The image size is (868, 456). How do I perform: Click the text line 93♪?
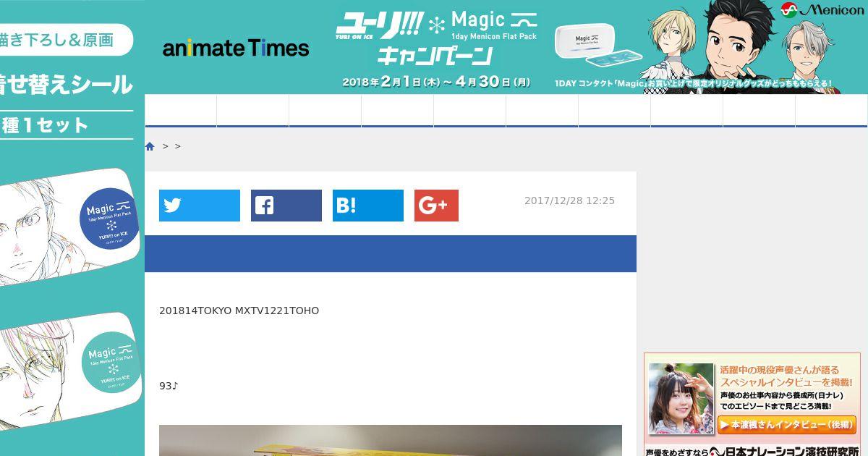pos(169,386)
